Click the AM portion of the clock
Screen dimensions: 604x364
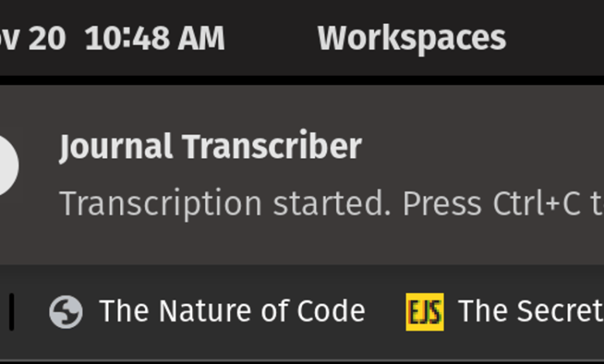click(201, 38)
